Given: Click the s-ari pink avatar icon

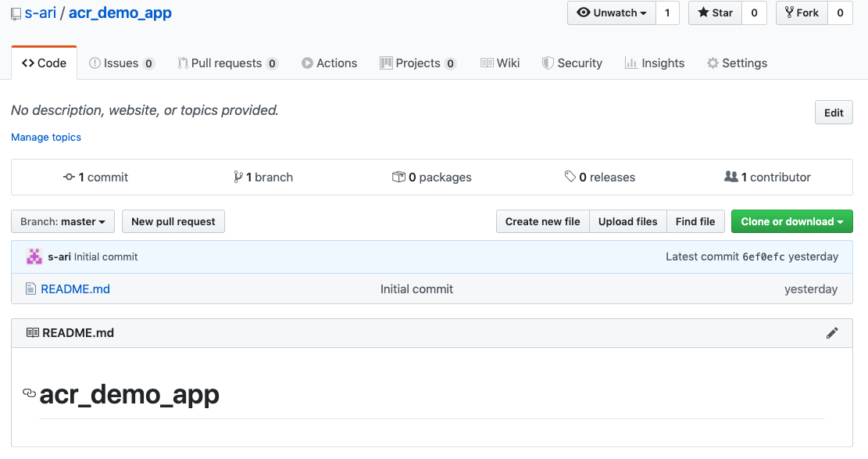Looking at the screenshot, I should (x=34, y=256).
